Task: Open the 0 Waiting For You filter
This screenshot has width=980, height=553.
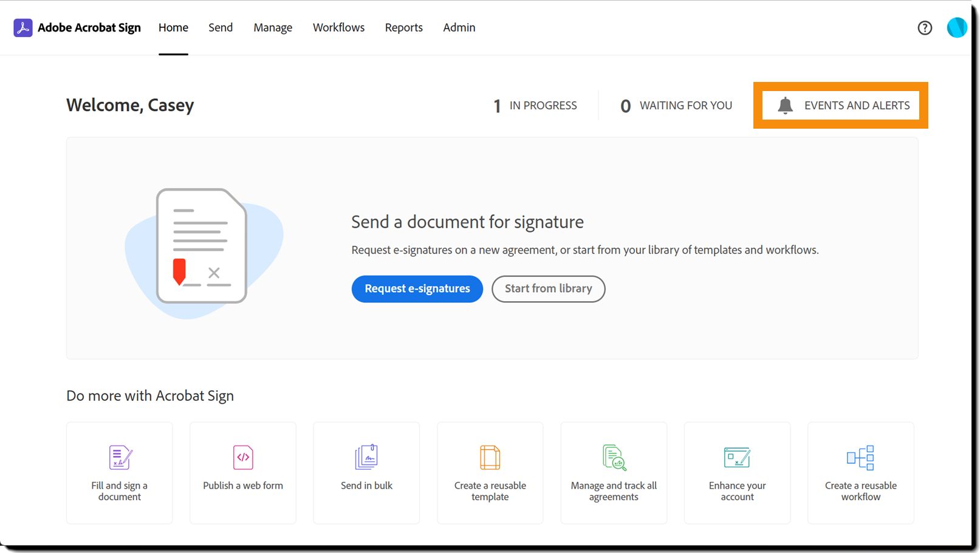Action: tap(676, 106)
